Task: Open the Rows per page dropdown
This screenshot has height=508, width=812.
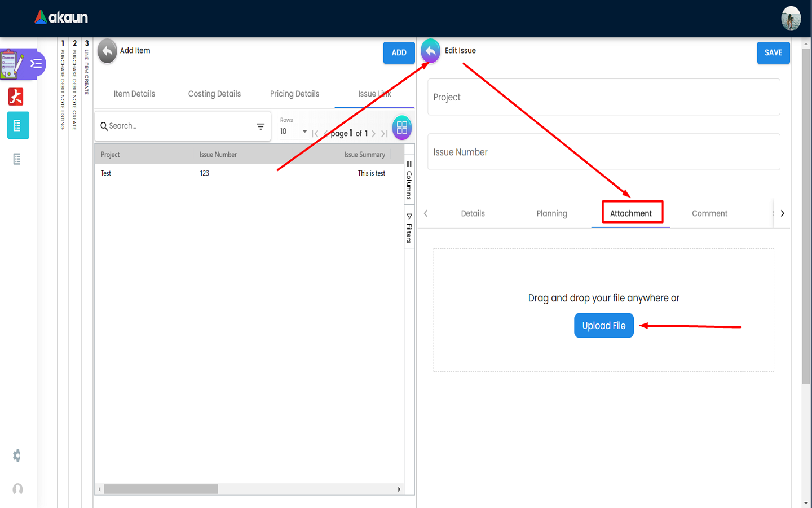Action: (x=294, y=132)
